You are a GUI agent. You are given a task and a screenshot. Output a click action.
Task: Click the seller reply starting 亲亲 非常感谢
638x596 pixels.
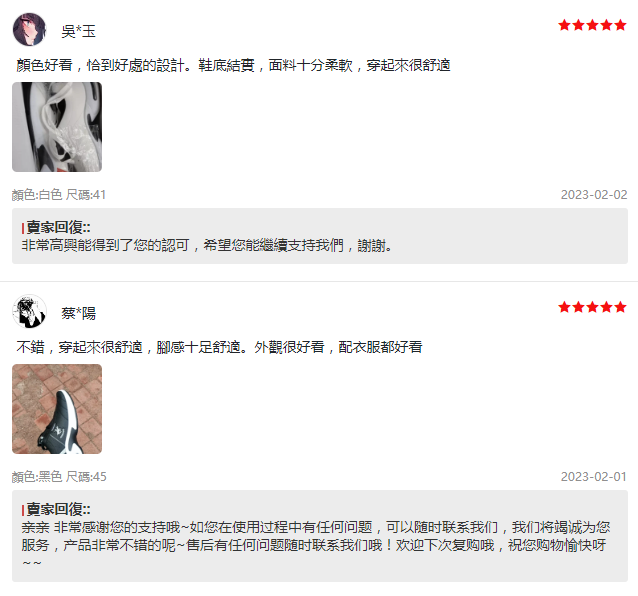[x=316, y=545]
